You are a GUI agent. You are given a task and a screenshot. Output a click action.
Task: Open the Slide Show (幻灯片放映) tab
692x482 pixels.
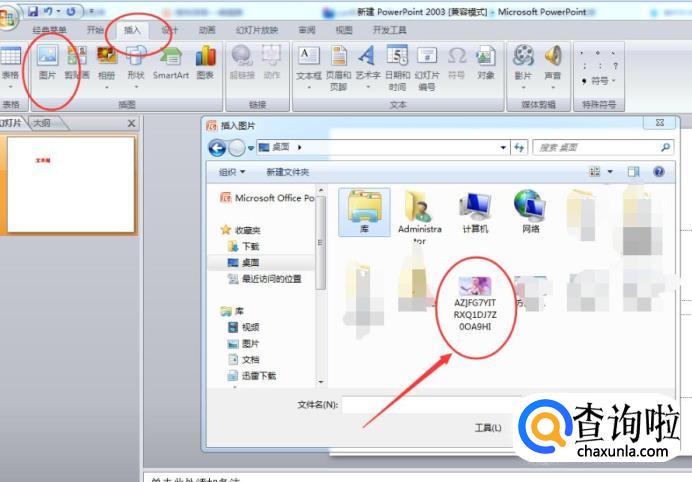[x=257, y=30]
